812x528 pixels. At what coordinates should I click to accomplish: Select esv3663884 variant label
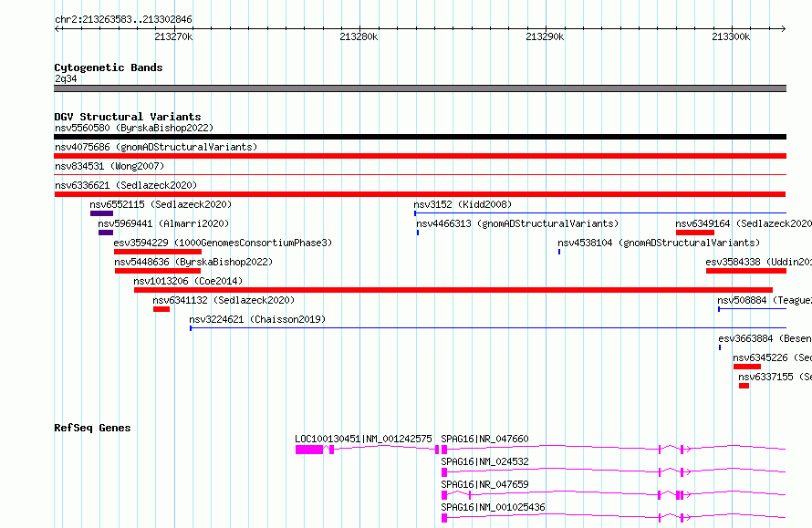coord(765,338)
